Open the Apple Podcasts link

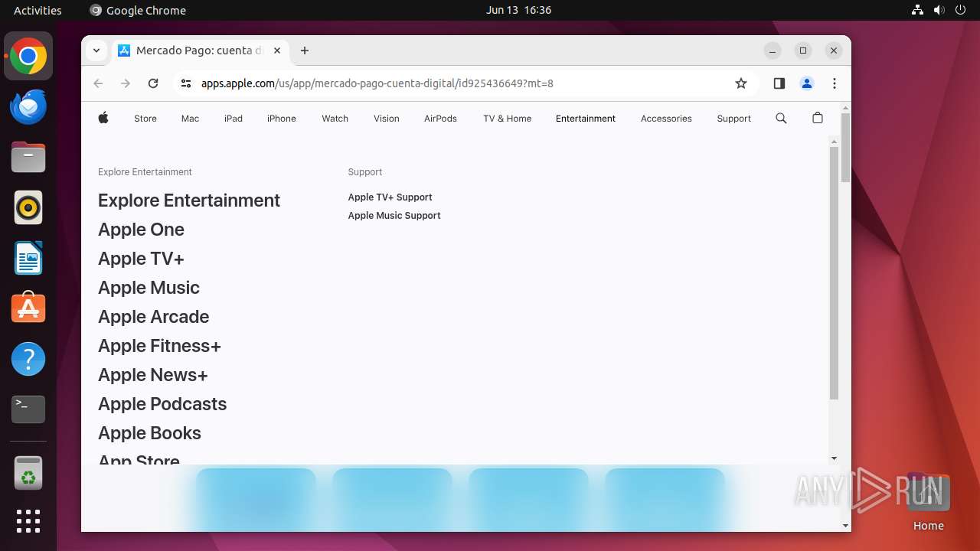coord(162,404)
